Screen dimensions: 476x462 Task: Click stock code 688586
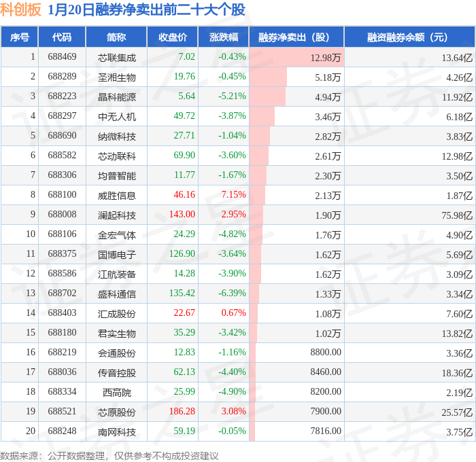(x=62, y=274)
